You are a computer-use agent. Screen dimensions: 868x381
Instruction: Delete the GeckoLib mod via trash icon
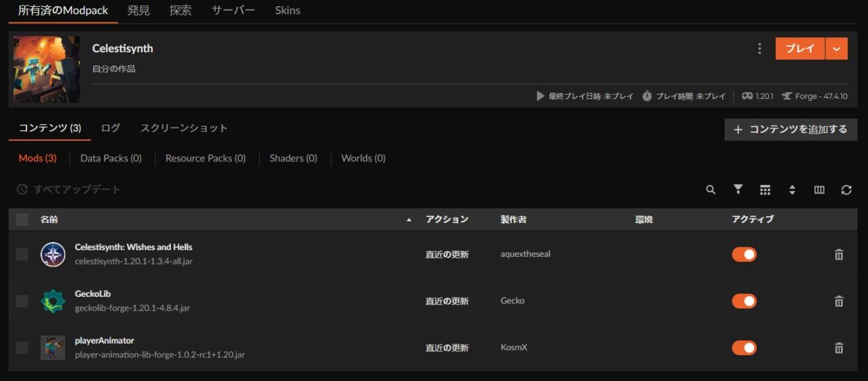(x=839, y=301)
